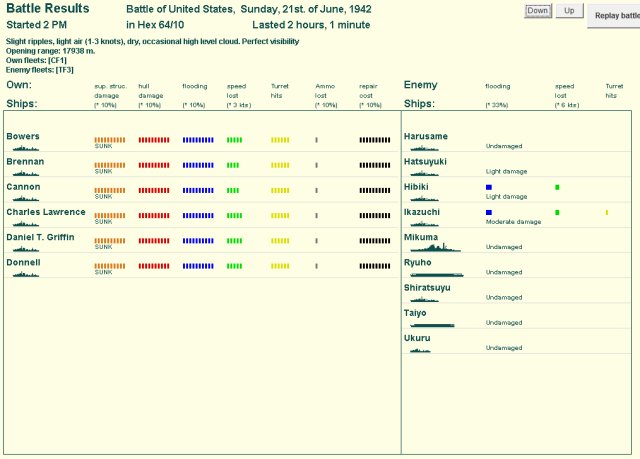Select the Charles Lawrence ship name
This screenshot has height=459, width=640.
(x=46, y=212)
